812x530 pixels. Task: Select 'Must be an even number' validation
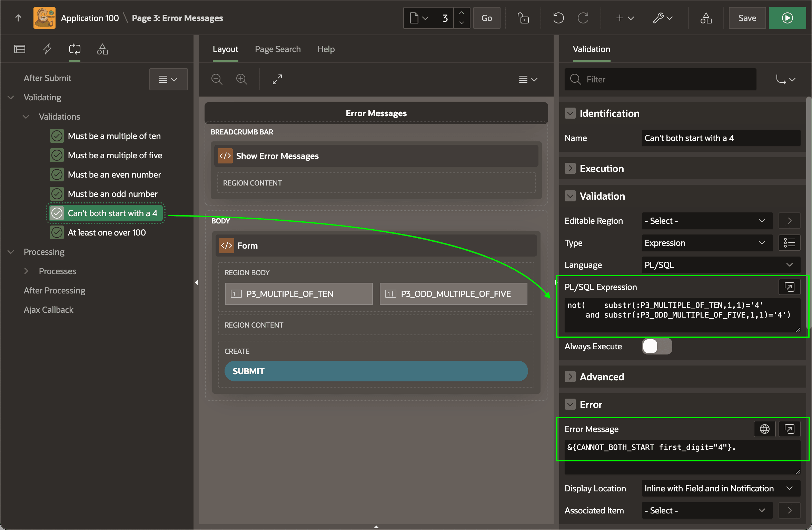pyautogui.click(x=114, y=174)
